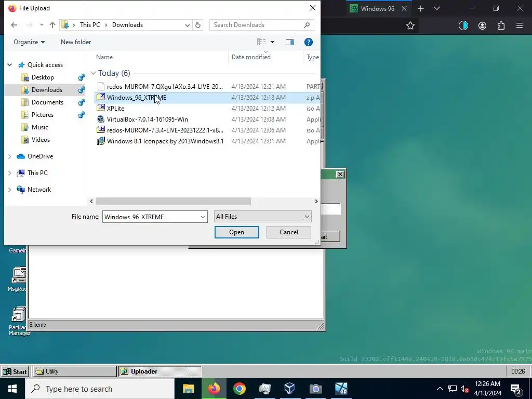The height and width of the screenshot is (399, 532).
Task: Go back using the dialog's back arrow
Action: click(x=14, y=25)
